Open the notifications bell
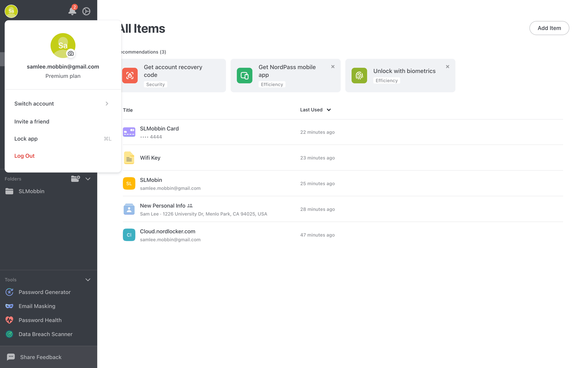The height and width of the screenshot is (368, 588). [72, 11]
